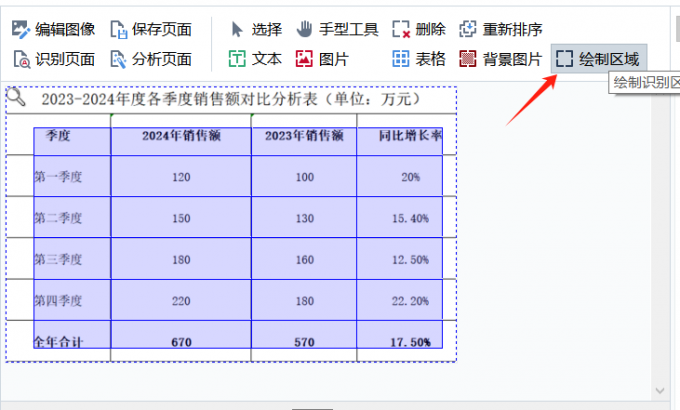Click Save Page (保存页面) button
The height and width of the screenshot is (410, 680).
[151, 30]
